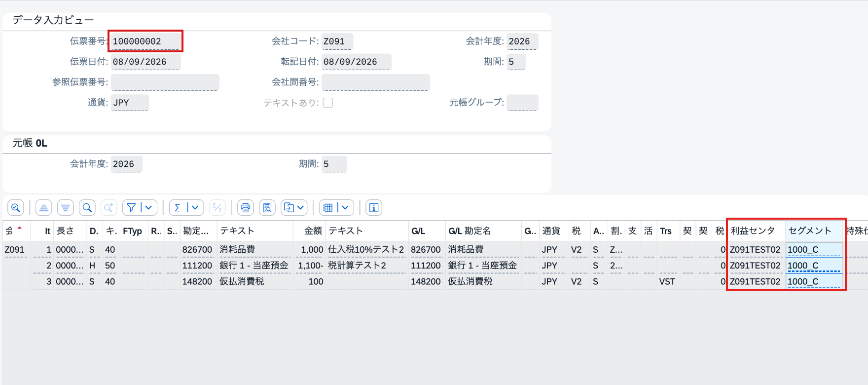Select the 仕入税10%テスト2 text cell
868x385 pixels.
(366, 250)
